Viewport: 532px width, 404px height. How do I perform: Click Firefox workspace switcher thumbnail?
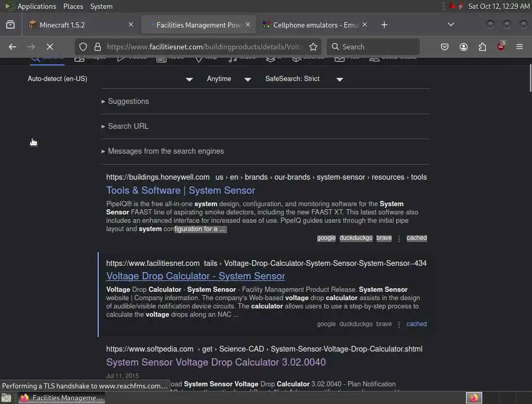(474, 398)
